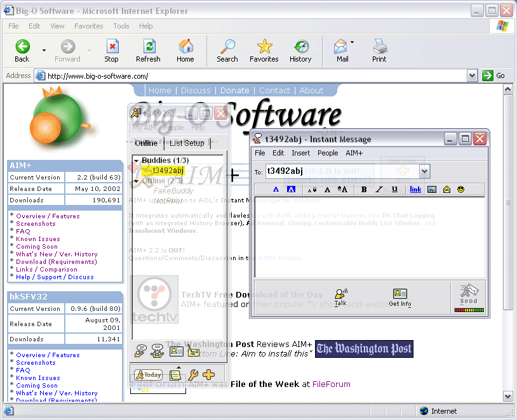The height and width of the screenshot is (420, 517).
Task: Select FakeBuddy in the Offline group
Action: click(173, 191)
